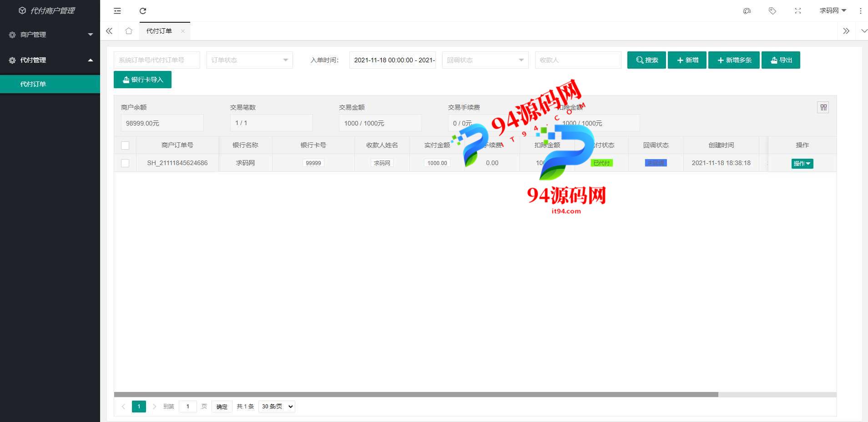The width and height of the screenshot is (868, 422).
Task: Click the 确定 page jump button
Action: pos(222,407)
